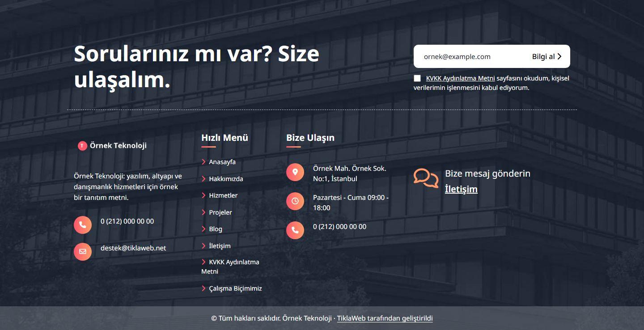The image size is (644, 330).
Task: Go to Anasayfa in Hızlı Menü
Action: (222, 162)
